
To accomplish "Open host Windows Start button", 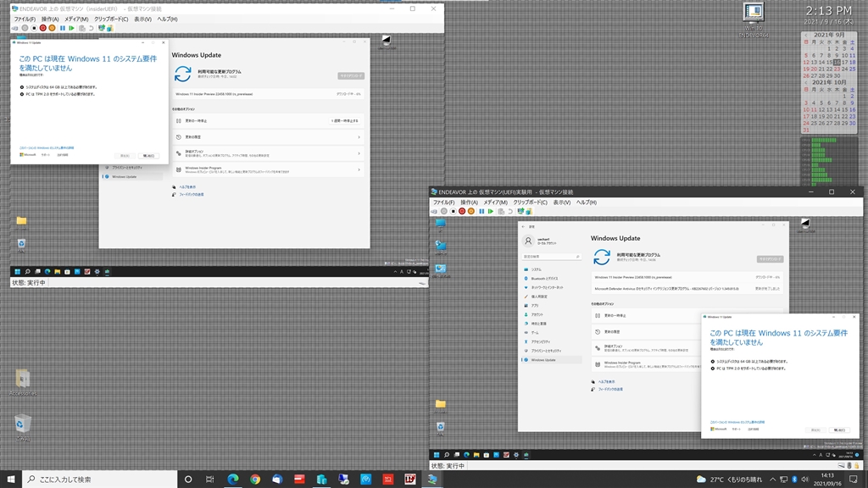I will (11, 480).
